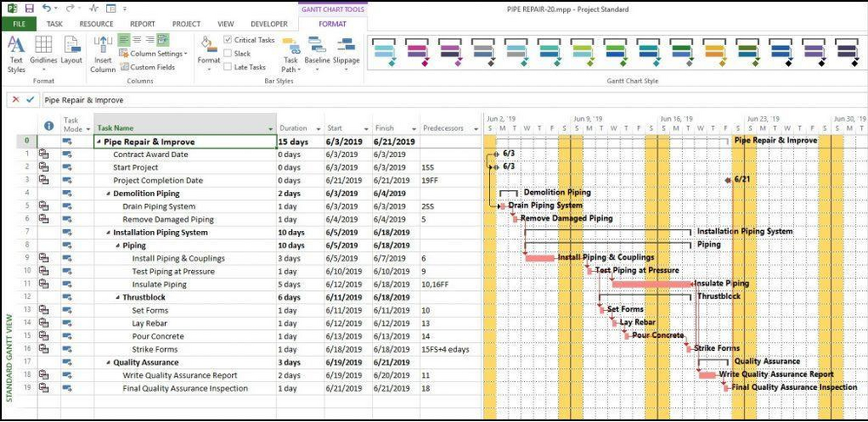Check the Late Tasks checkbox

click(229, 67)
